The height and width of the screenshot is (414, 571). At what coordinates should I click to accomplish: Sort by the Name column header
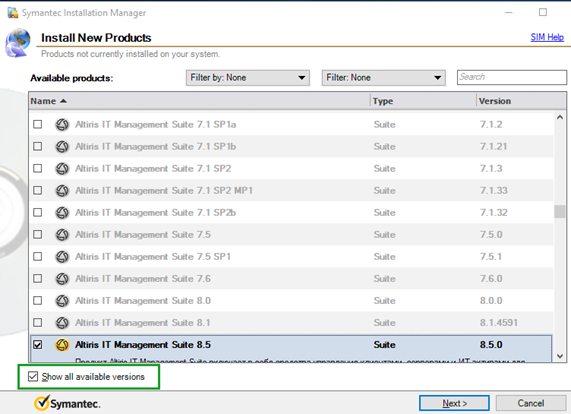[x=199, y=101]
